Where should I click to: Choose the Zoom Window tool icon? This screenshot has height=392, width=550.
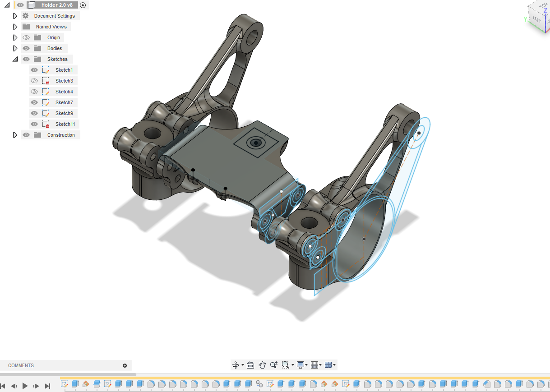(285, 365)
